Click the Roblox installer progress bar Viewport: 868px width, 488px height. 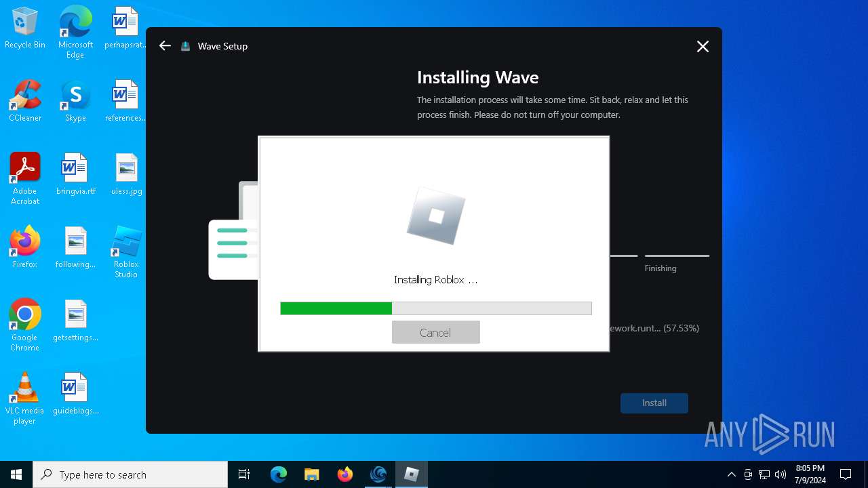[x=435, y=308]
